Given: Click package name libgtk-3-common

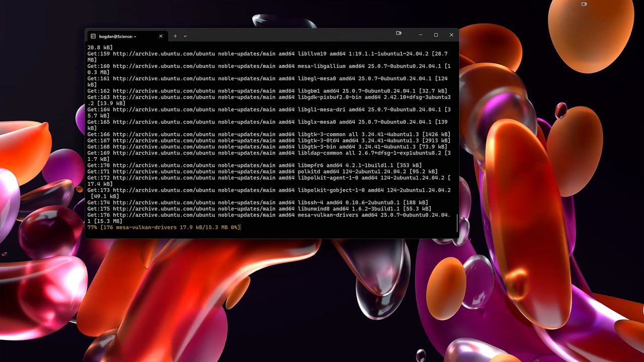Looking at the screenshot, I should (321, 134).
